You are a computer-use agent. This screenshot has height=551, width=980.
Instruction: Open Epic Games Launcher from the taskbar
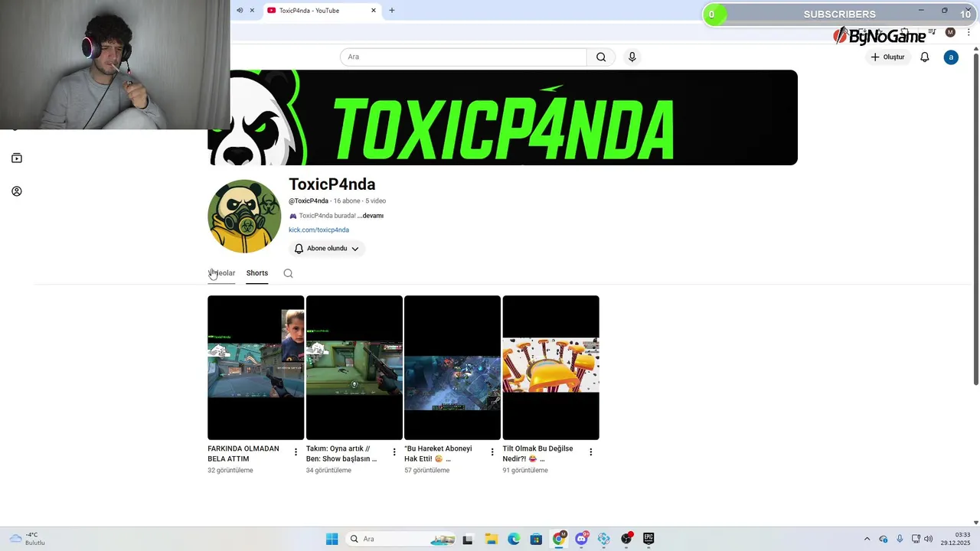[648, 539]
